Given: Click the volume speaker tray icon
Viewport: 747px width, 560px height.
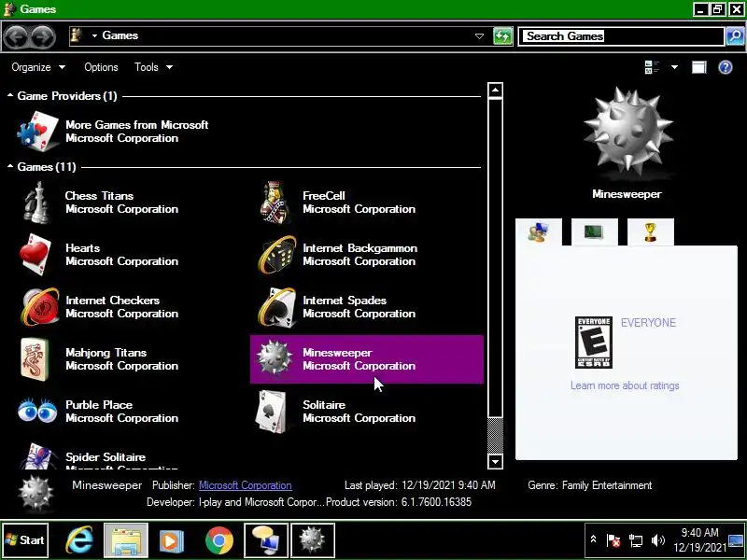Looking at the screenshot, I should point(658,540).
